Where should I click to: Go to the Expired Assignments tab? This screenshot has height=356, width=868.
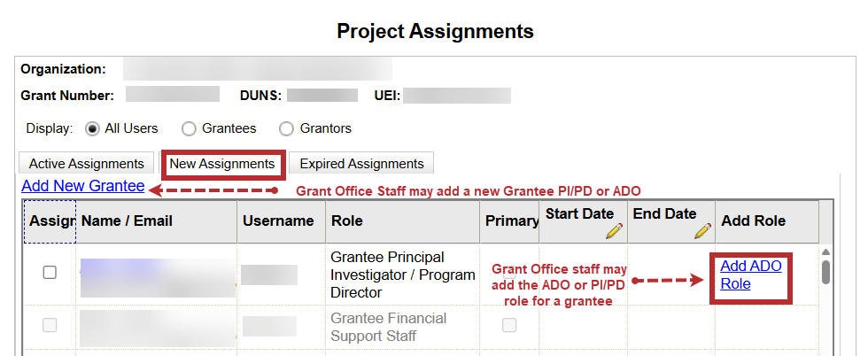click(361, 164)
